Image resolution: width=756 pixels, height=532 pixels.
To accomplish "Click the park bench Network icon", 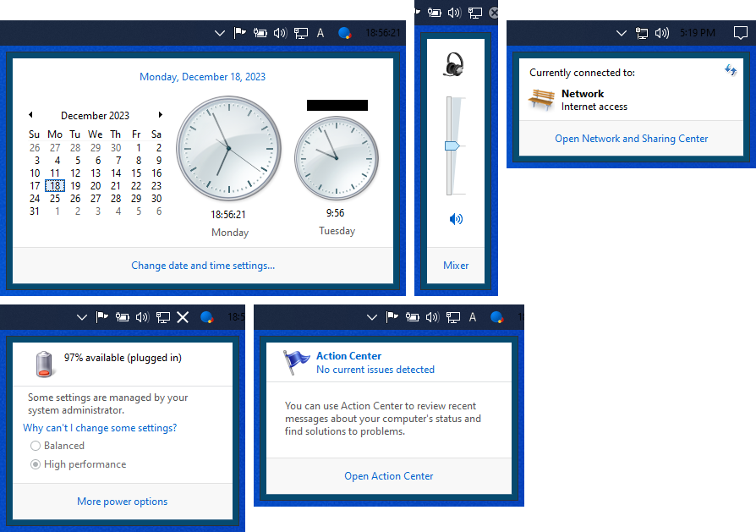I will [541, 100].
